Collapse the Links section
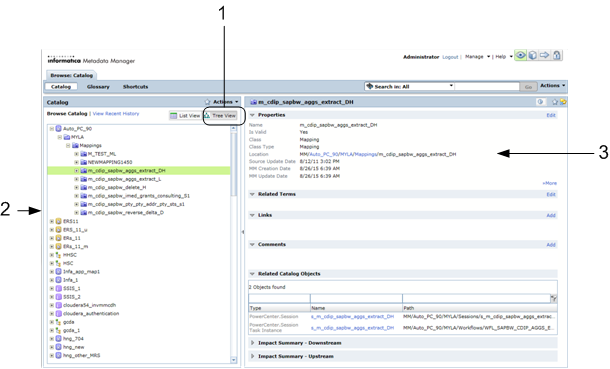 [x=252, y=215]
